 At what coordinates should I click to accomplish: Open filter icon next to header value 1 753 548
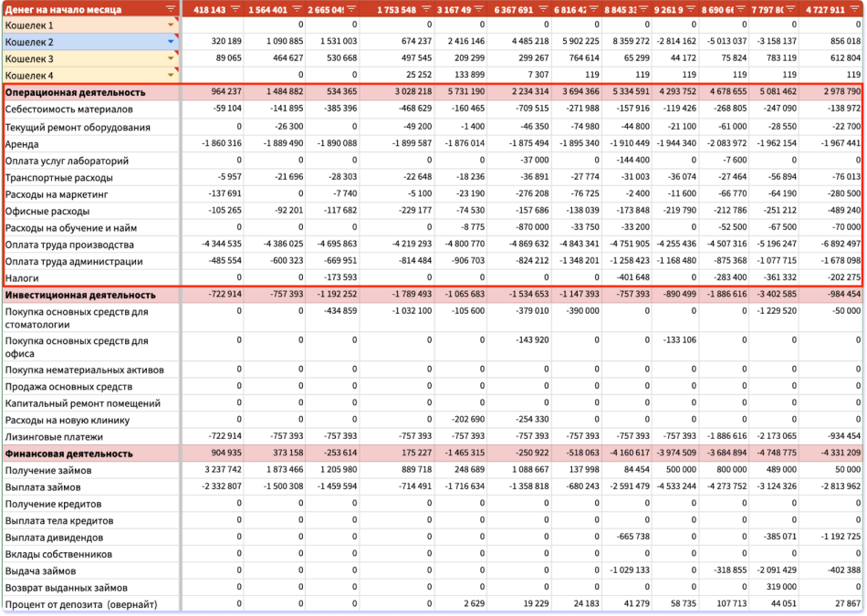click(426, 9)
